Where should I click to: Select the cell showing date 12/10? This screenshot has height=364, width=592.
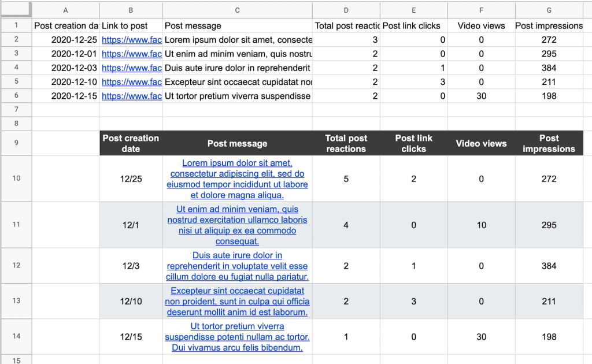coord(131,302)
